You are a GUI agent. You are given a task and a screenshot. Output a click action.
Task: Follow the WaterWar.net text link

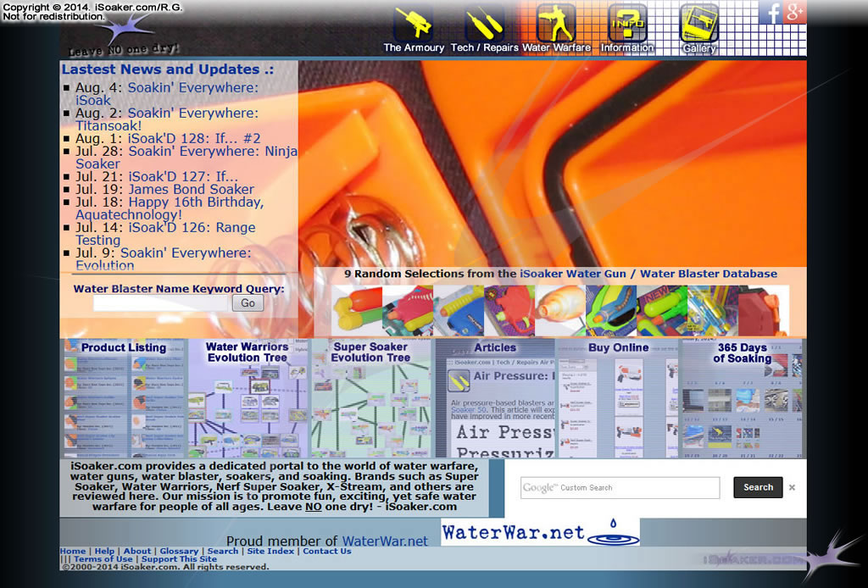pyautogui.click(x=385, y=541)
